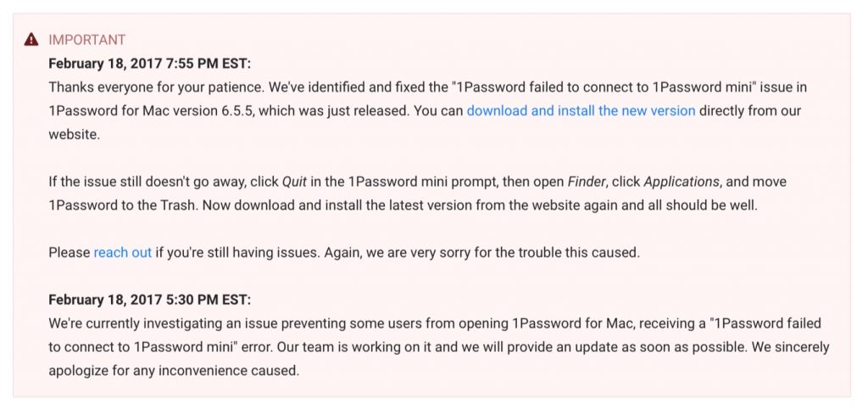
Task: Follow the "reach out" link
Action: point(123,252)
